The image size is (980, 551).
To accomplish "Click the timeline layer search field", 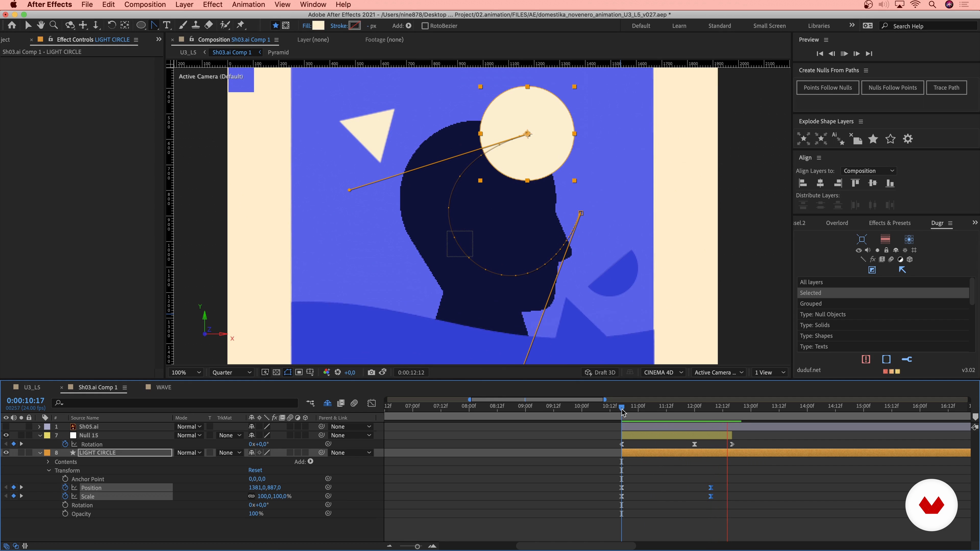I will [175, 403].
